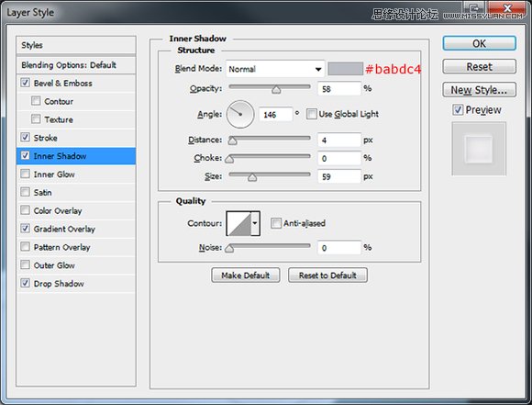Enable the Satin effect checkbox
The height and width of the screenshot is (405, 532).
25,192
